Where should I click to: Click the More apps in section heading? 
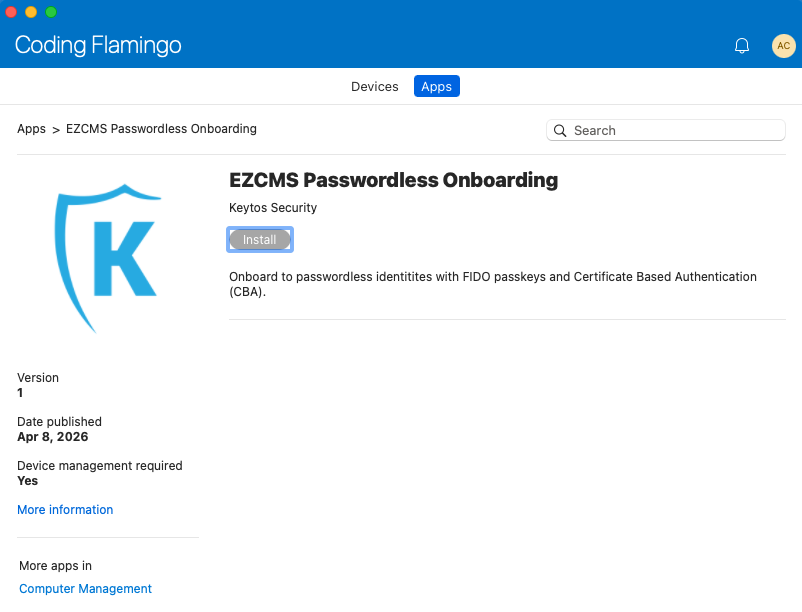[x=55, y=565]
